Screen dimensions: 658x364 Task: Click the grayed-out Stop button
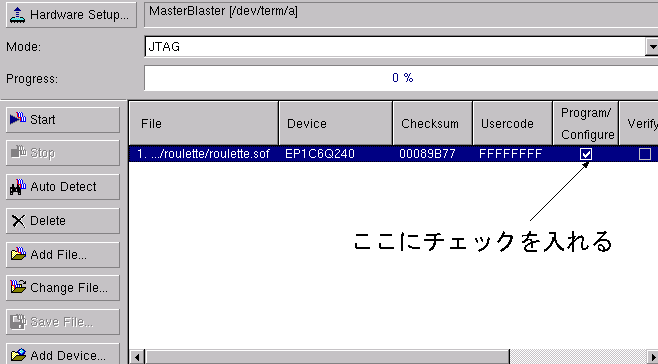[x=63, y=153]
